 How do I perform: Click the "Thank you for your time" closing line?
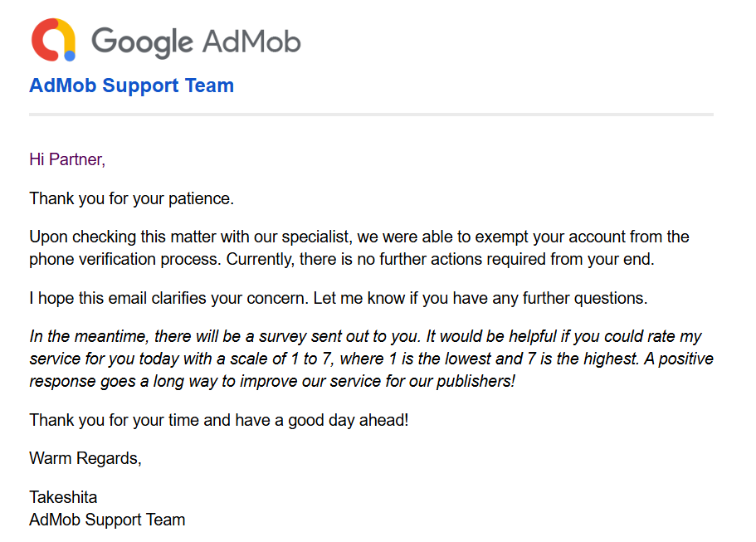point(219,420)
